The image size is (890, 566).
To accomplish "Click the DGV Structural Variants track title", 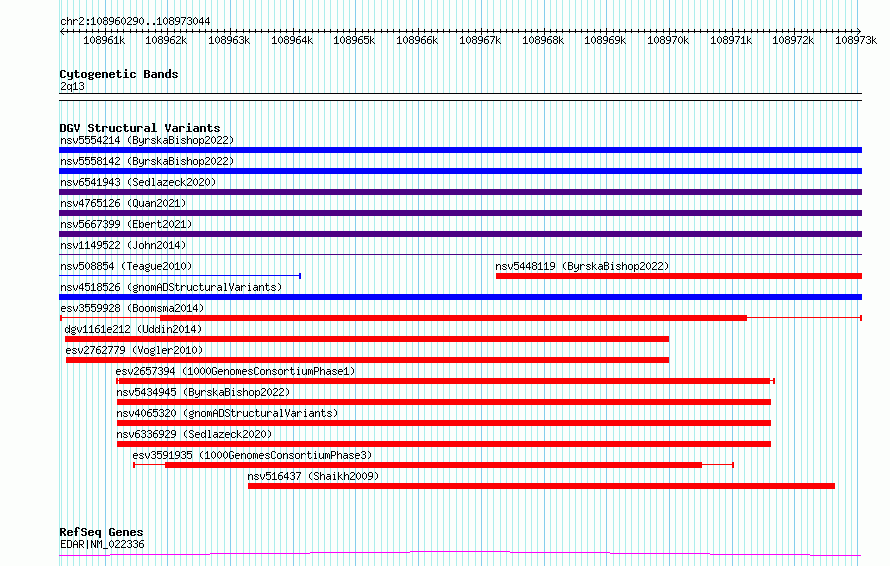I will point(140,128).
